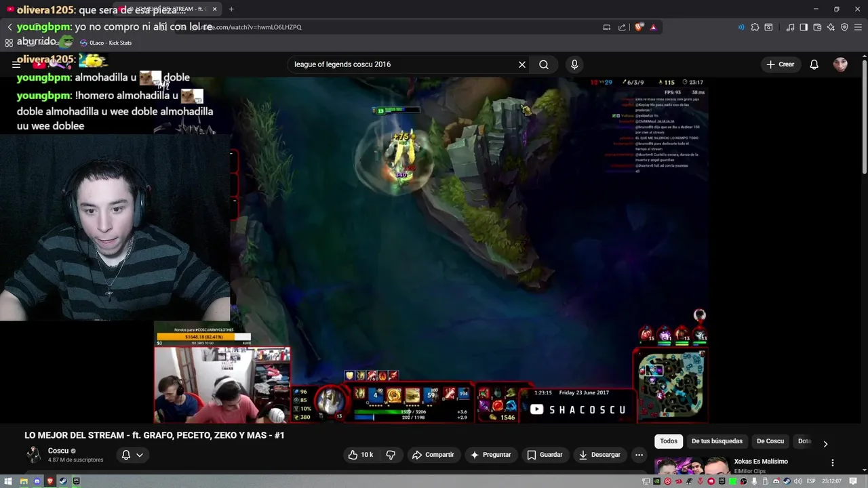The width and height of the screenshot is (868, 488).
Task: Clear the YouTube search field with the X
Action: click(522, 64)
